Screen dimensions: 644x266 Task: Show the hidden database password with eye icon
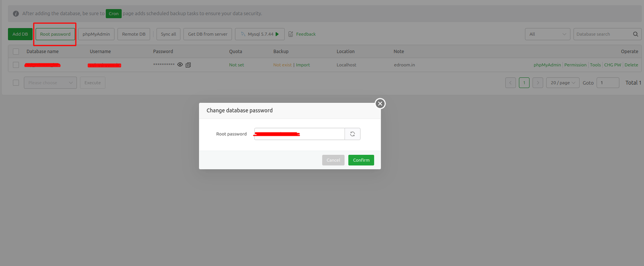click(x=180, y=64)
